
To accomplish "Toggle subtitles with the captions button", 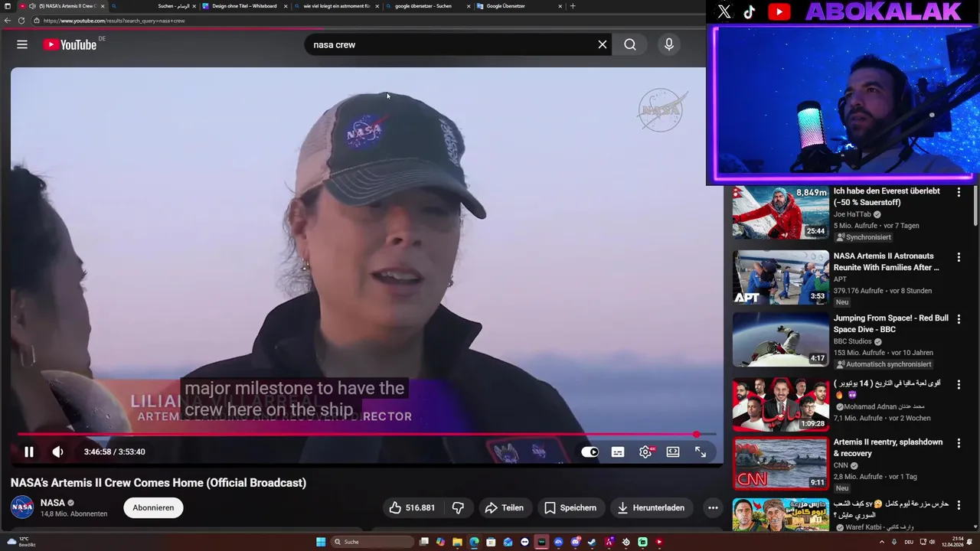I will coord(618,452).
